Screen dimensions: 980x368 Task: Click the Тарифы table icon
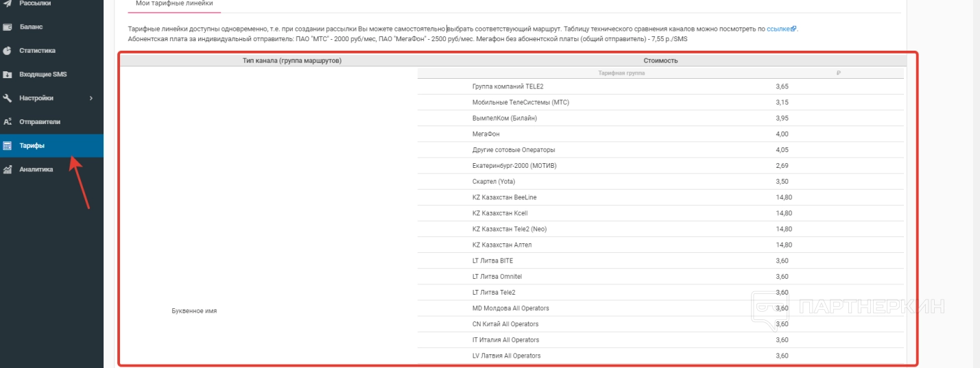point(8,145)
